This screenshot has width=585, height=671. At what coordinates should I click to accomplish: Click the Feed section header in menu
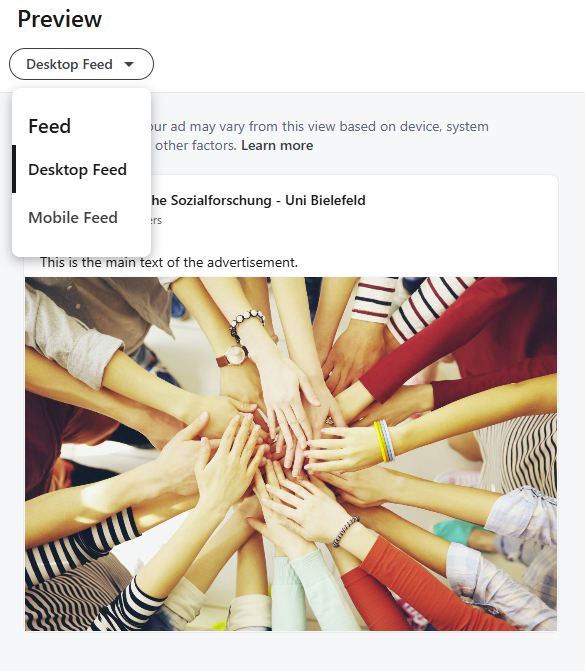point(50,126)
